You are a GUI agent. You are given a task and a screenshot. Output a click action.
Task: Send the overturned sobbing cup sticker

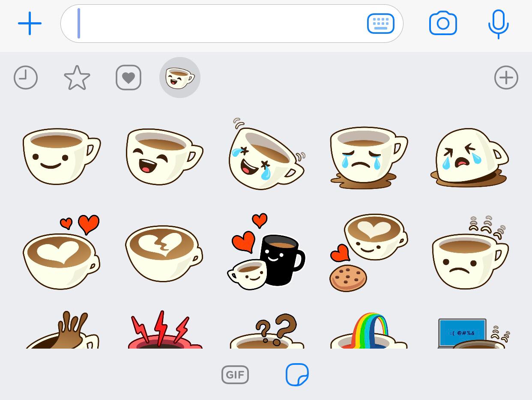(470, 158)
